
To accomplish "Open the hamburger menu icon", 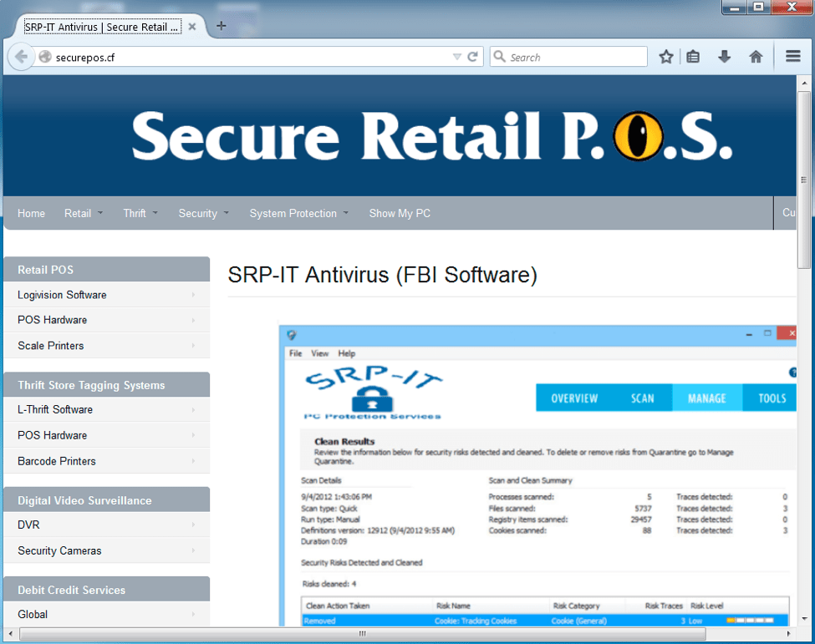I will 792,56.
